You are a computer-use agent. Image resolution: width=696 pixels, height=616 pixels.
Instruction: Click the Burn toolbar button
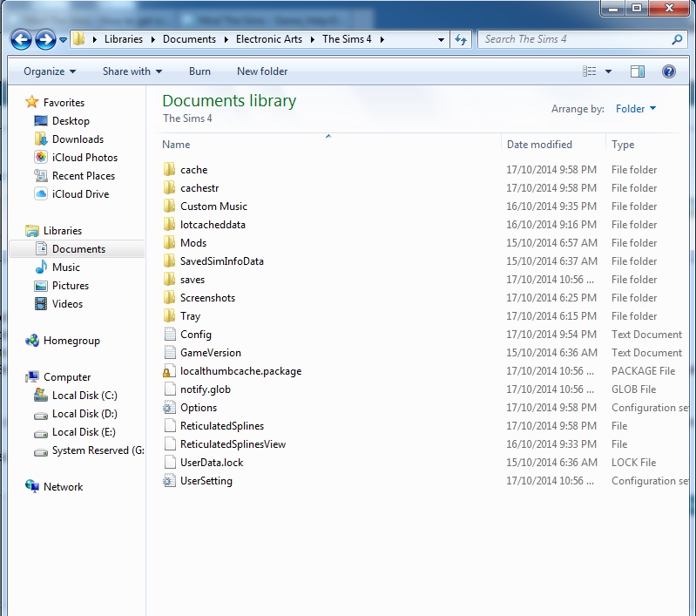coord(199,71)
